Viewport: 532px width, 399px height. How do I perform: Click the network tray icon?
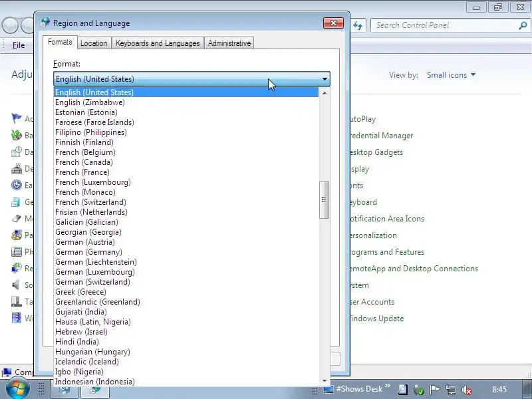tap(451, 390)
